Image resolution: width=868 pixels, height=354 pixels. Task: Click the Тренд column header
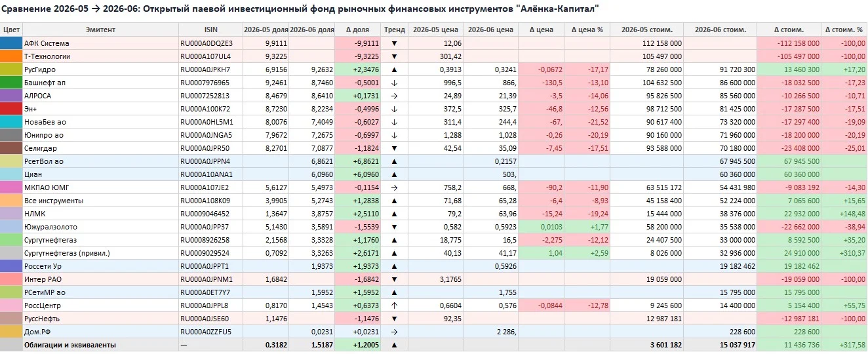tap(394, 29)
